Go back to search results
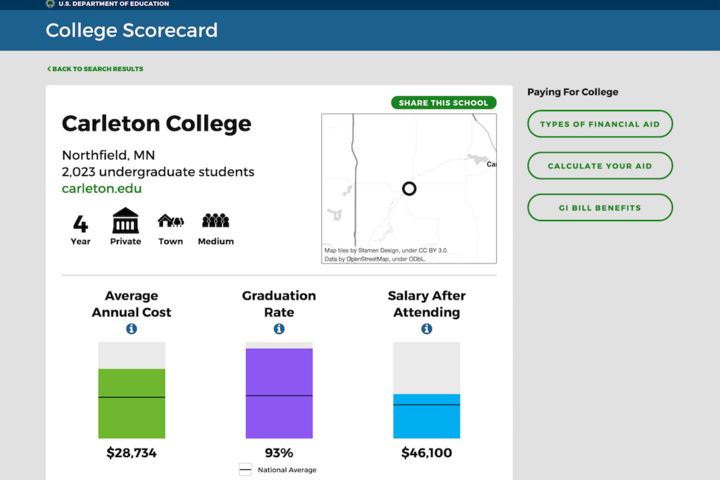 (95, 69)
